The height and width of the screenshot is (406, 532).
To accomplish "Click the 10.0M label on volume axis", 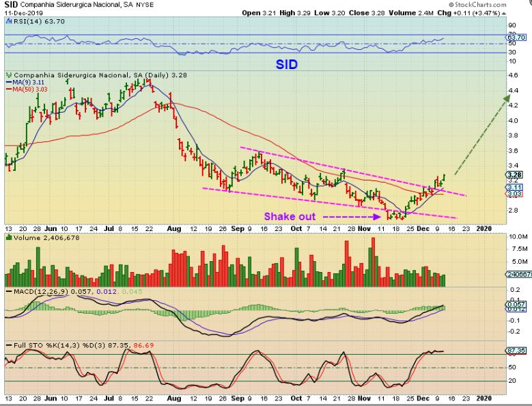I will click(x=518, y=236).
